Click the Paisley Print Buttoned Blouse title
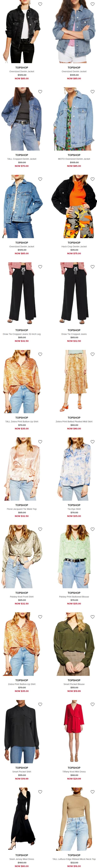 click(74, 597)
